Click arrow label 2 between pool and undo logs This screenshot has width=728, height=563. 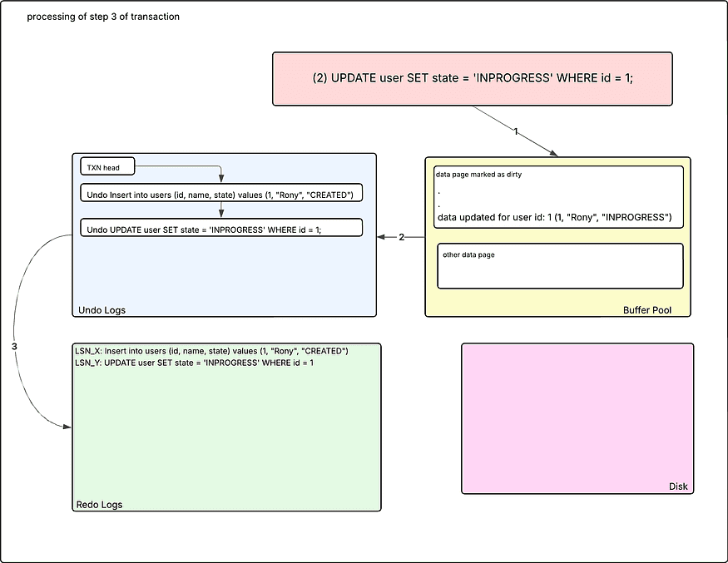401,237
